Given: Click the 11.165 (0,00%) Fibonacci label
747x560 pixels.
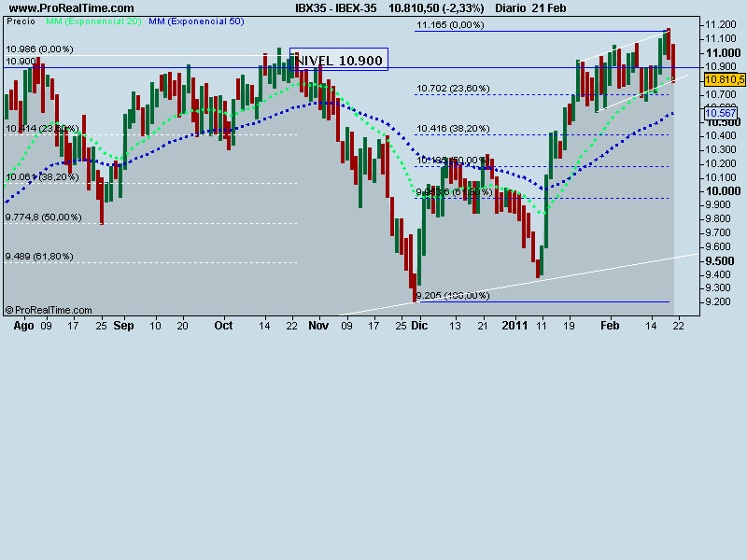Looking at the screenshot, I should pos(450,25).
